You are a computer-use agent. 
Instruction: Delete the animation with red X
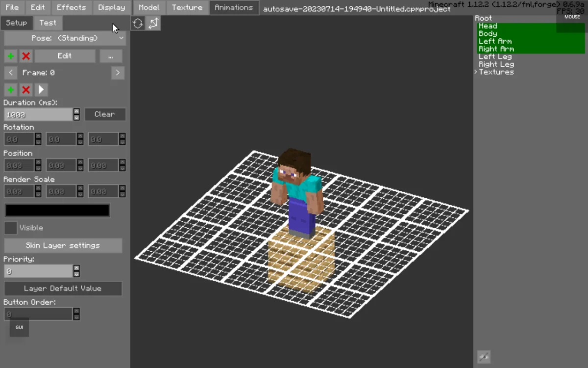[x=26, y=56]
